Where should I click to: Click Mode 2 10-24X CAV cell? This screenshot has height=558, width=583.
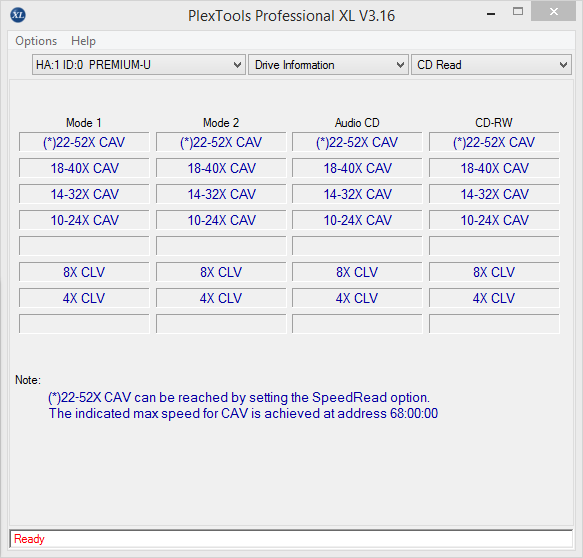[221, 220]
